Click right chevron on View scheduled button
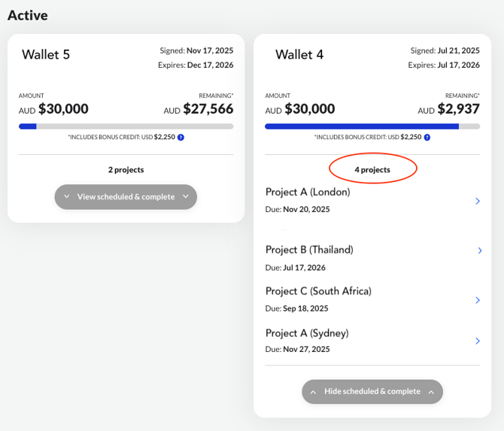This screenshot has width=504, height=431. tap(185, 197)
